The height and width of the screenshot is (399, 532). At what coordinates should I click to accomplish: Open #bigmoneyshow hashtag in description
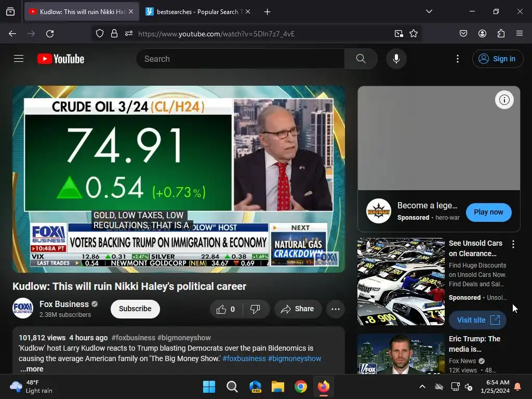(x=295, y=358)
